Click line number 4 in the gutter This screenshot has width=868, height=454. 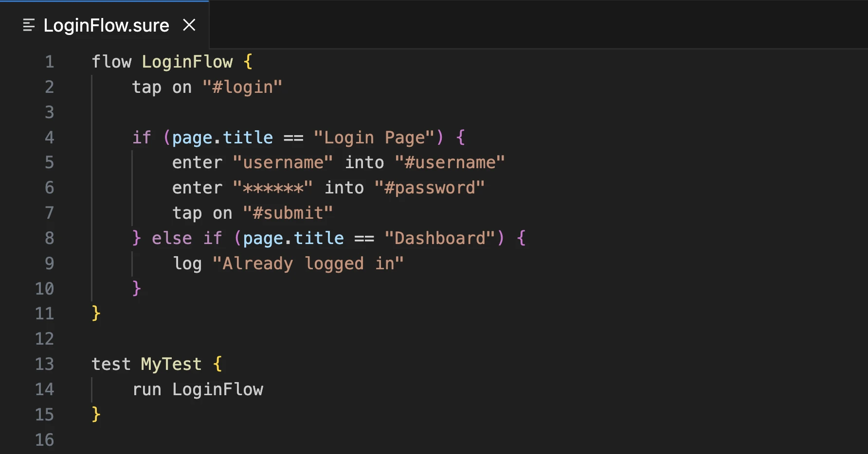49,138
